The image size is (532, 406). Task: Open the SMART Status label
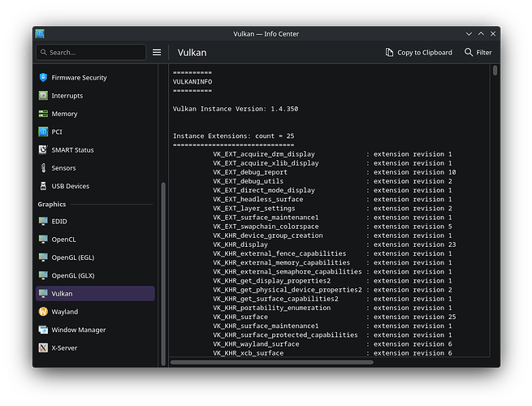72,150
